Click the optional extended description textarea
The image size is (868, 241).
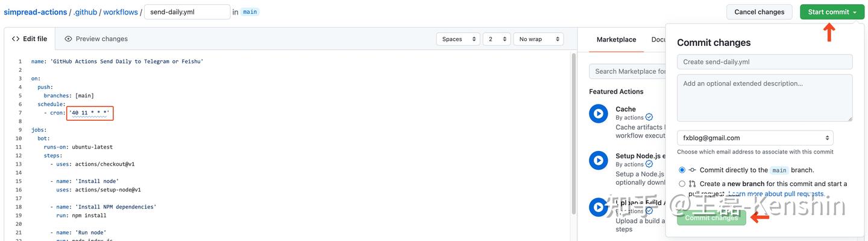[765, 98]
